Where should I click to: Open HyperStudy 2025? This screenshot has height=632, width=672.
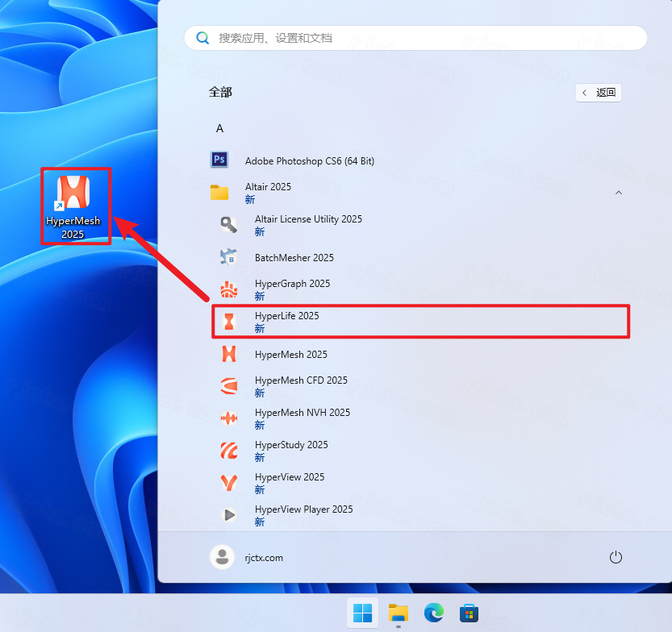point(291,451)
